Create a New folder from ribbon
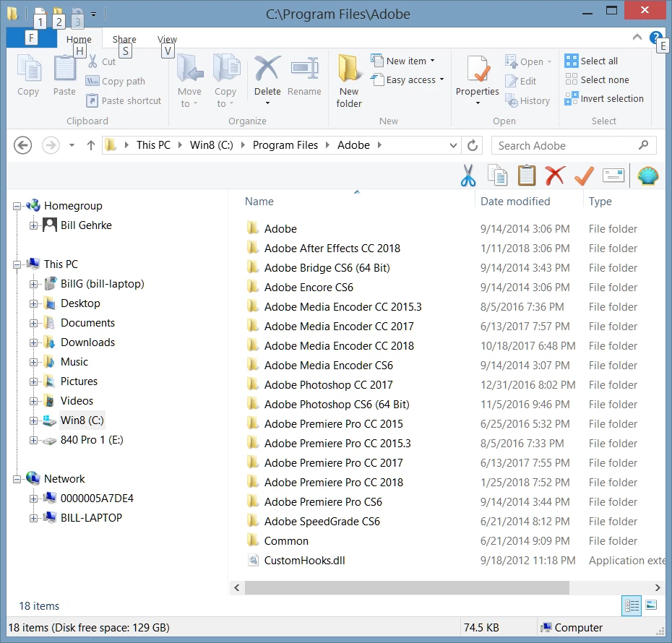This screenshot has width=672, height=643. coord(349,80)
